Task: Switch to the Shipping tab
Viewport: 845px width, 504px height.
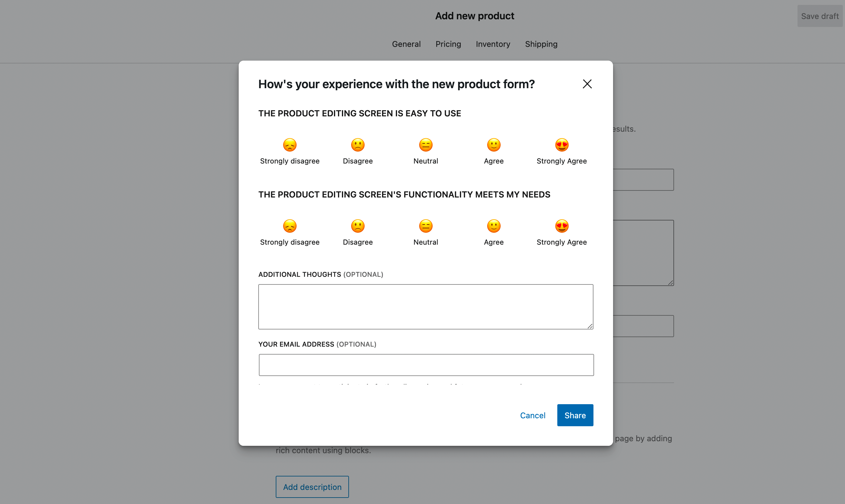Action: pyautogui.click(x=541, y=44)
